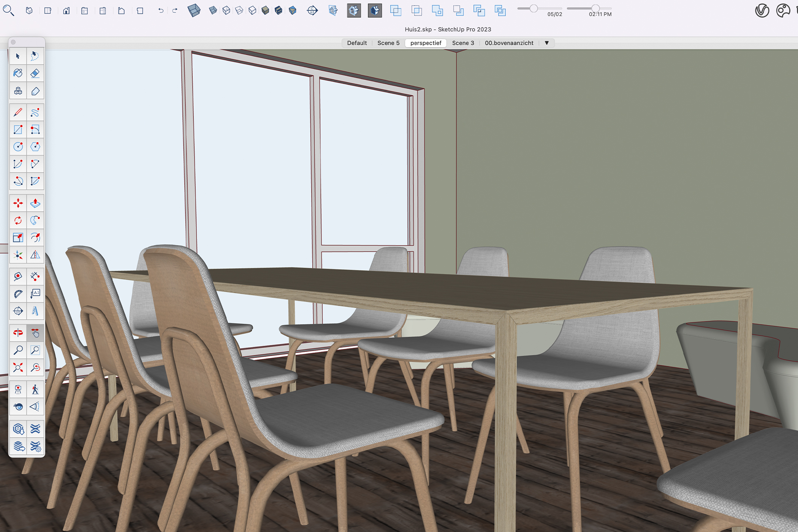This screenshot has width=798, height=532.
Task: Open the scene tabs overflow menu arrow
Action: pyautogui.click(x=546, y=43)
